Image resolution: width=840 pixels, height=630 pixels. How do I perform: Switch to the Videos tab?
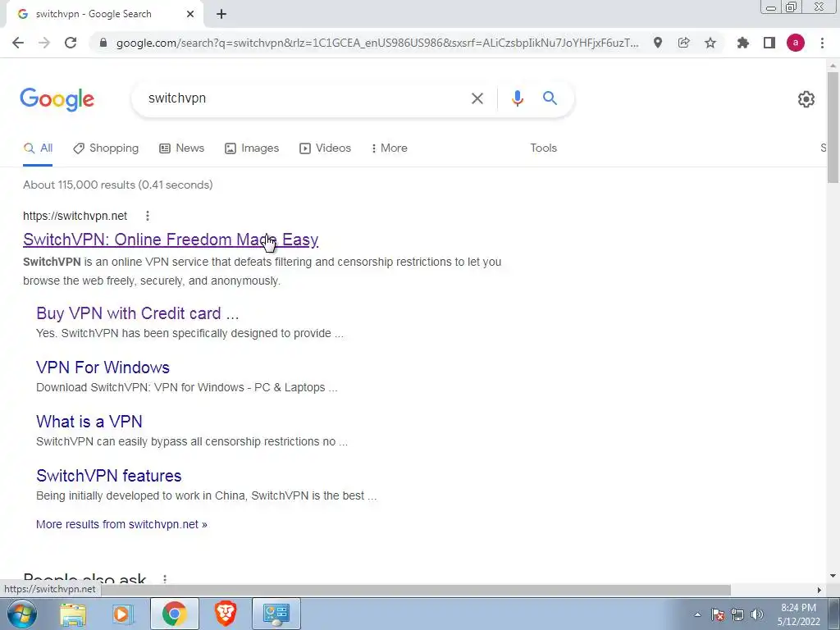[325, 148]
